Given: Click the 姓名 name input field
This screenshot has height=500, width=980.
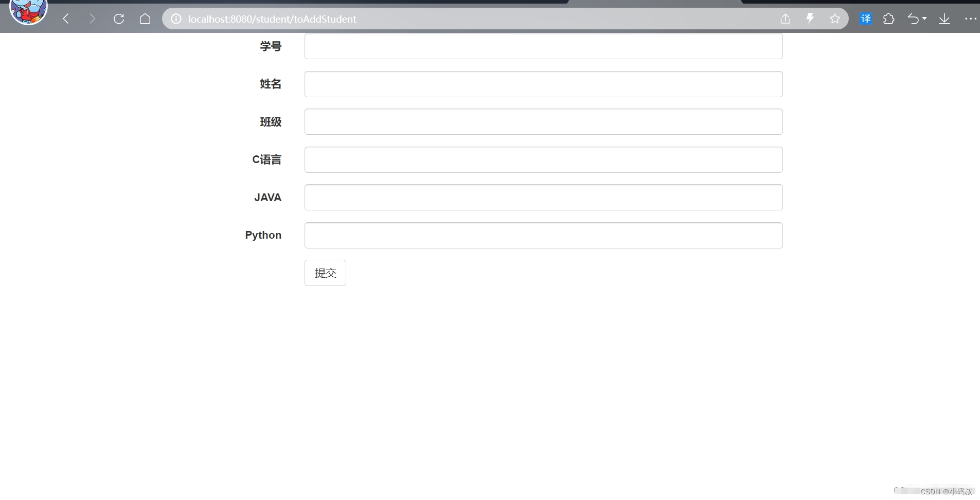Looking at the screenshot, I should point(543,84).
